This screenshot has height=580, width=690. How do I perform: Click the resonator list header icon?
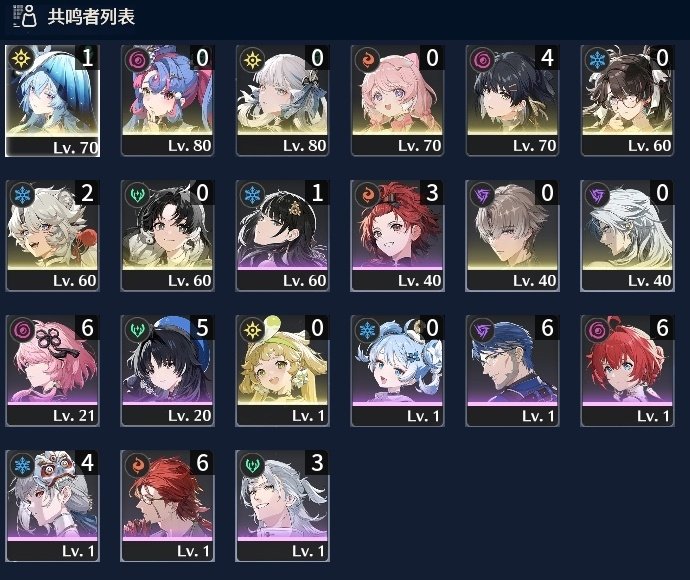click(x=25, y=17)
